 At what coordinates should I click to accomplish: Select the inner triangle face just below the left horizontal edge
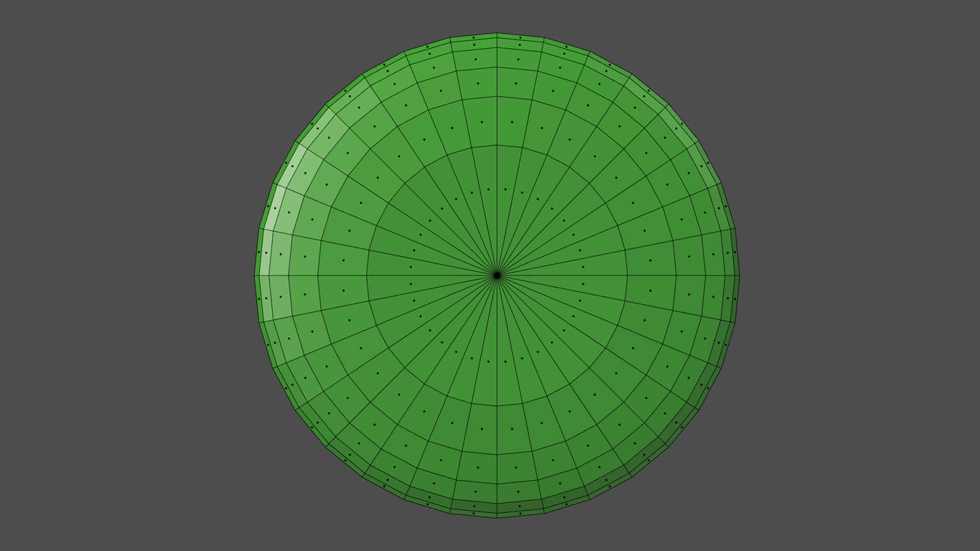pyautogui.click(x=411, y=284)
